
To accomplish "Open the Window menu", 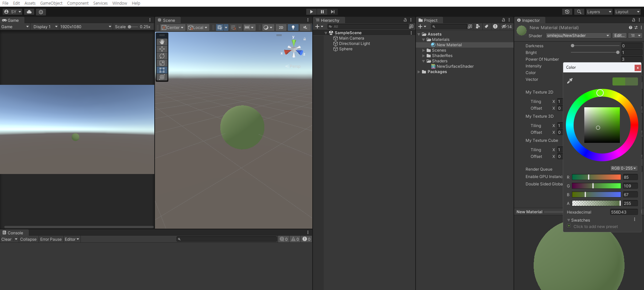I will (120, 3).
